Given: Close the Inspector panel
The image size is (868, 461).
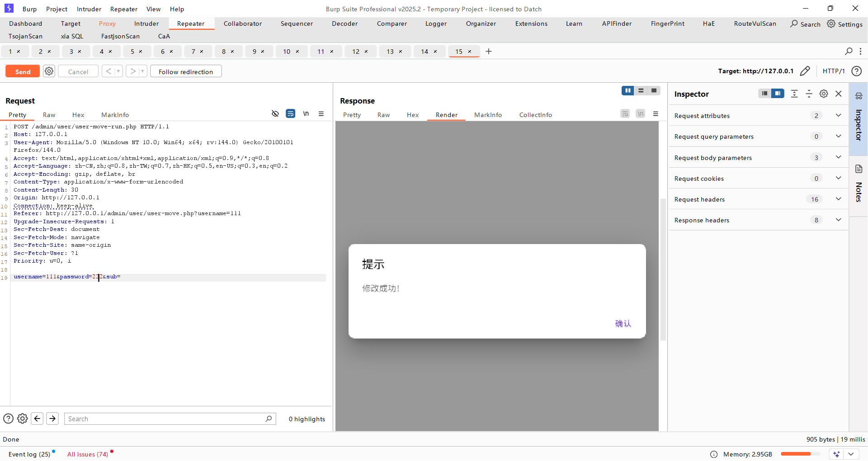Looking at the screenshot, I should pyautogui.click(x=839, y=94).
